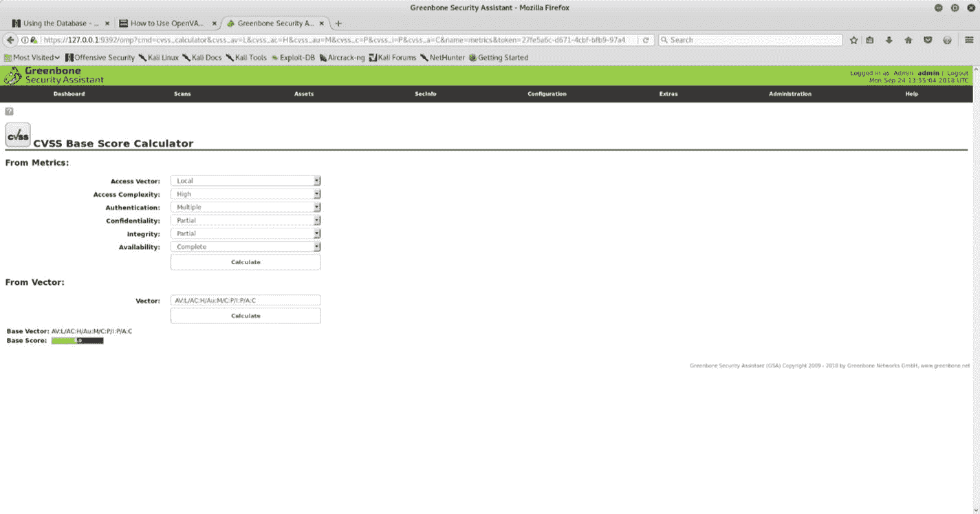
Task: Switch to 'Using the Database' tab
Action: click(x=61, y=23)
